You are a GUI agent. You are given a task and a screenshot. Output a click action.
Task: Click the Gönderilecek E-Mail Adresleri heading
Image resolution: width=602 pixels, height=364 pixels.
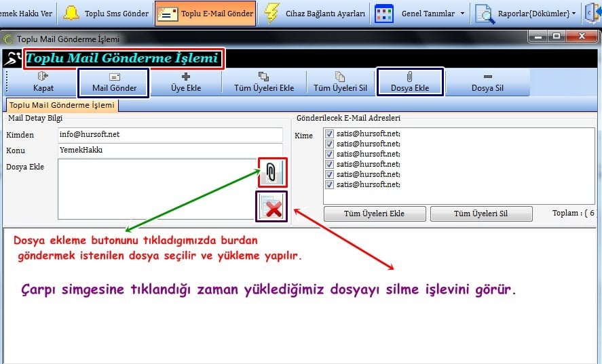click(348, 118)
